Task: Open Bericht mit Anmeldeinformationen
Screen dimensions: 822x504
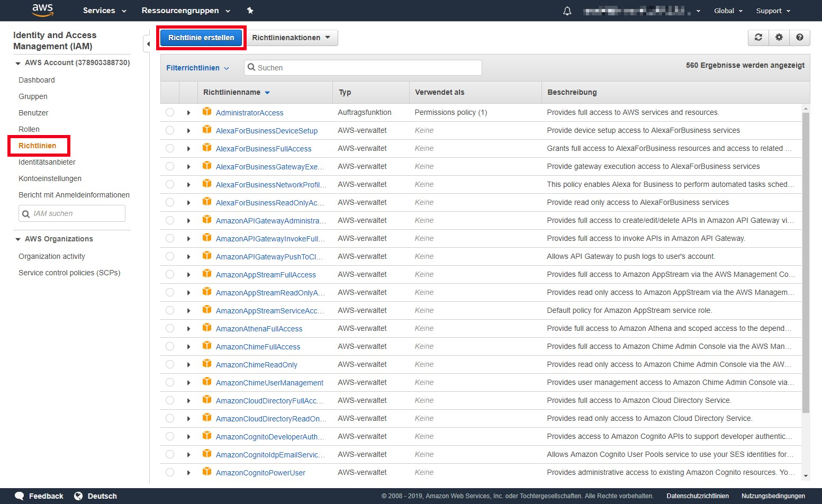Action: point(74,195)
